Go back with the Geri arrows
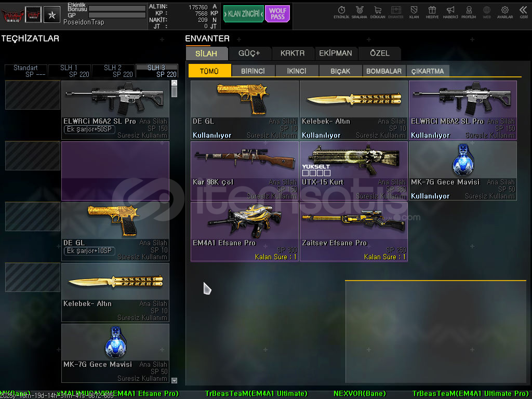532x399 pixels. (523, 12)
